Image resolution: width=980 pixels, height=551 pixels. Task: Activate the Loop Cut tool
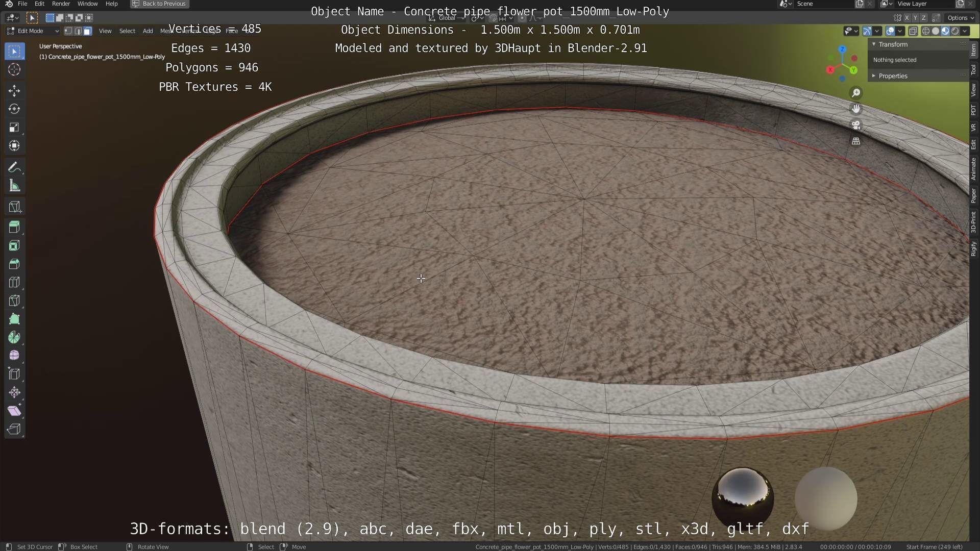(14, 283)
